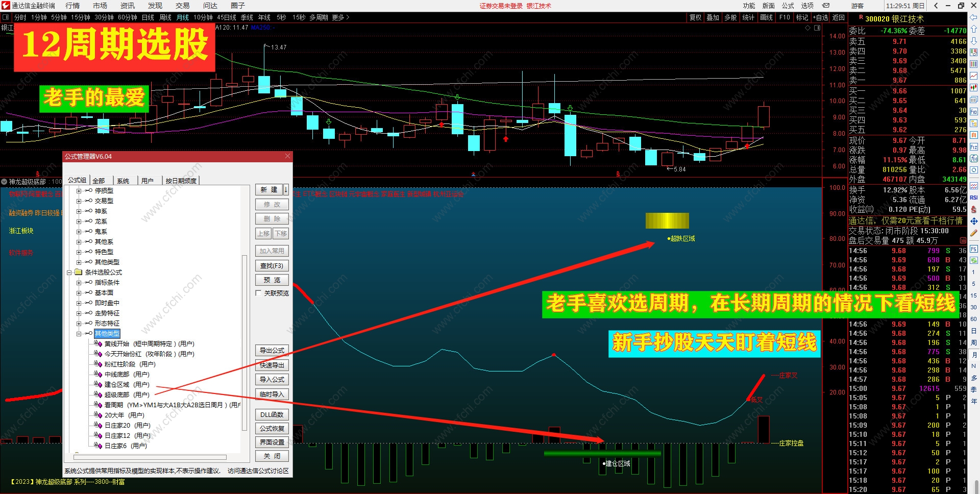Expand the 指标条件 tree node
The image size is (980, 494).
pos(79,283)
